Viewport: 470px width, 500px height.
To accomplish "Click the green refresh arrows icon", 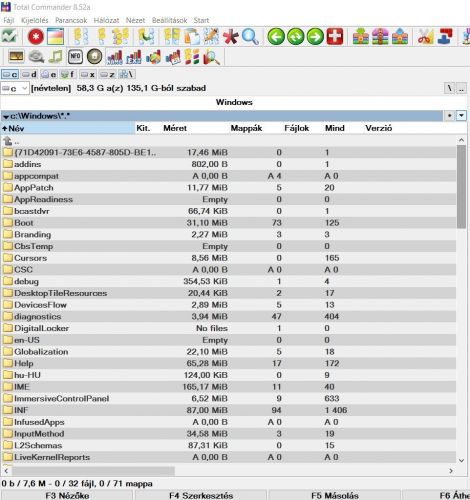I will click(x=295, y=36).
